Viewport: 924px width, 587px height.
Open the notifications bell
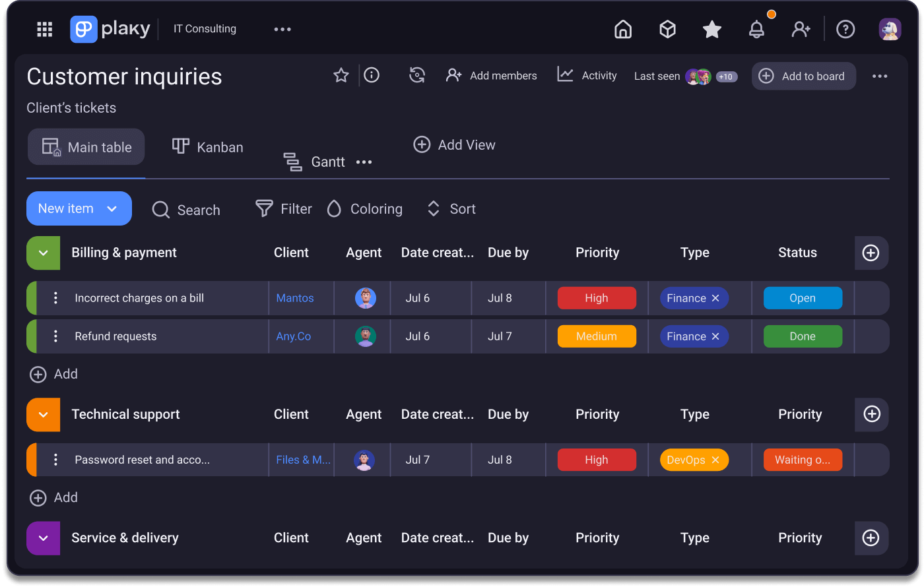pyautogui.click(x=756, y=28)
